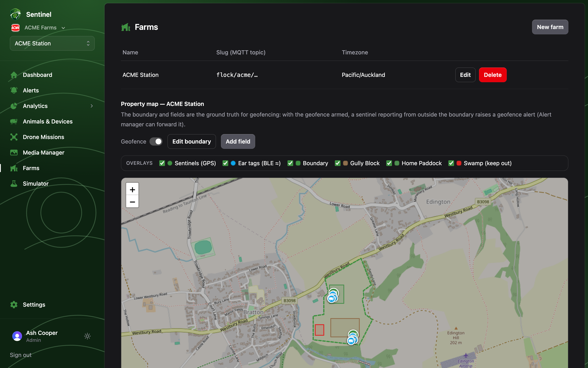Uncheck the Sentinels (GPS) overlay
Image resolution: width=588 pixels, height=368 pixels.
click(x=162, y=163)
